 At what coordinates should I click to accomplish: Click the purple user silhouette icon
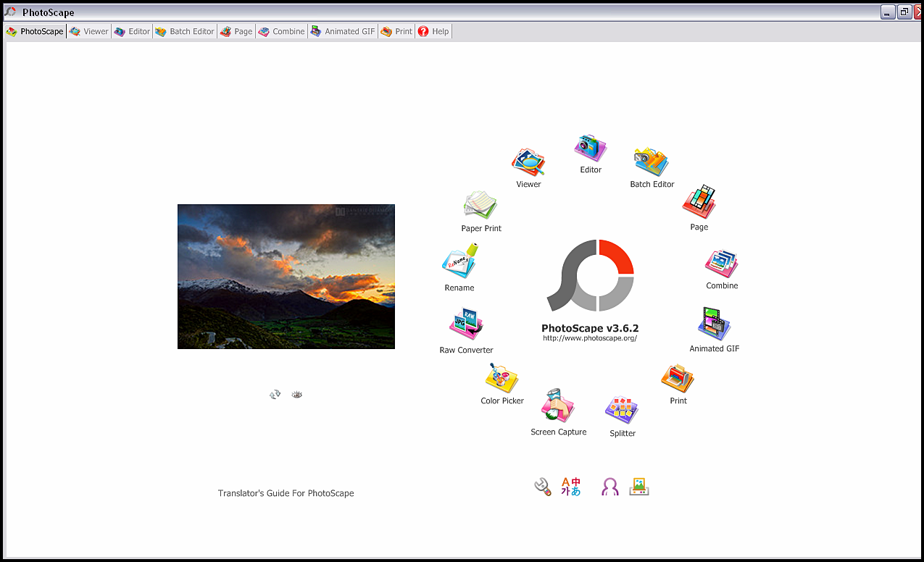[x=610, y=487]
